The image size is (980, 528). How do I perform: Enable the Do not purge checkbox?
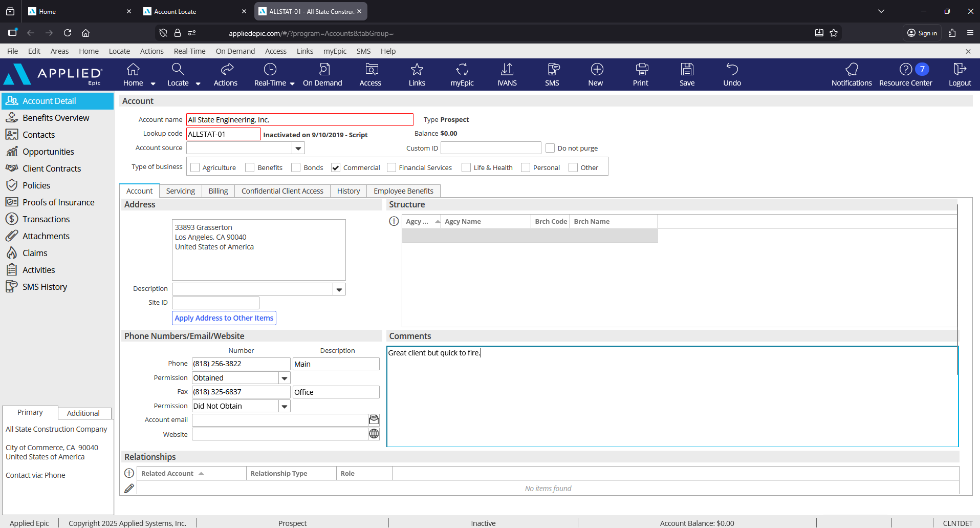click(x=550, y=148)
